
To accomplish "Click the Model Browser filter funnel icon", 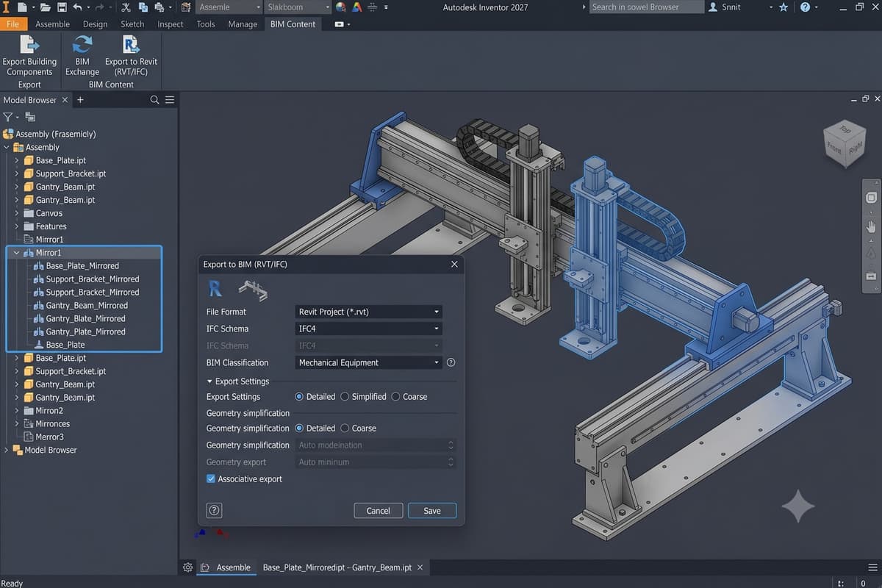I will pos(7,117).
